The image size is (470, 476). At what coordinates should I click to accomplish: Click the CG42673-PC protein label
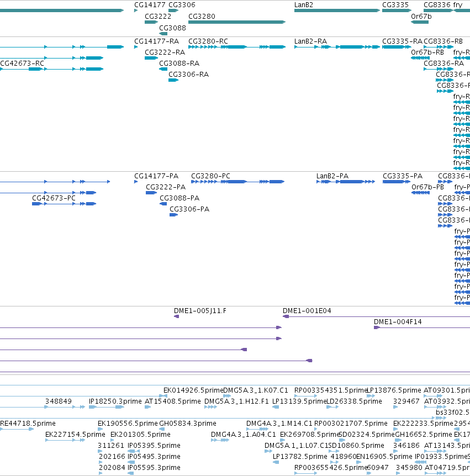pyautogui.click(x=54, y=198)
